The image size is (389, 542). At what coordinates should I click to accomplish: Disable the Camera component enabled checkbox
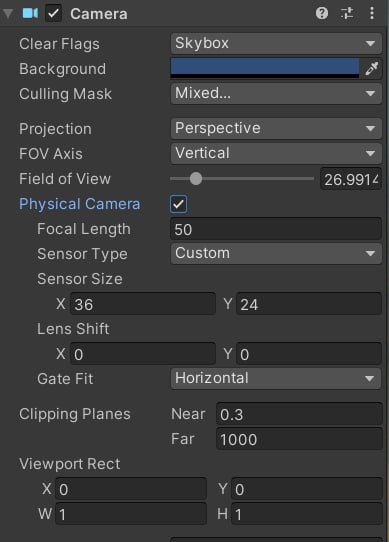click(53, 13)
